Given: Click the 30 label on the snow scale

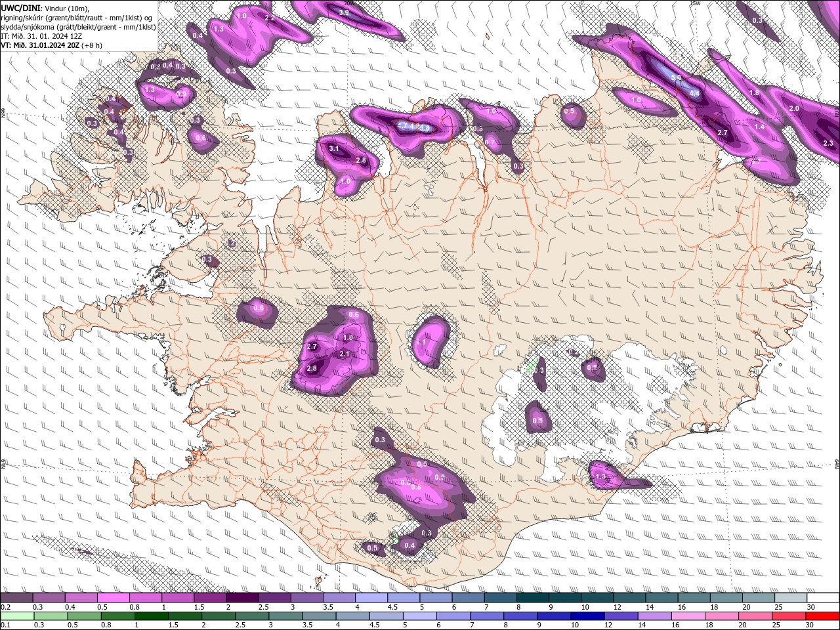Looking at the screenshot, I should [x=811, y=607].
